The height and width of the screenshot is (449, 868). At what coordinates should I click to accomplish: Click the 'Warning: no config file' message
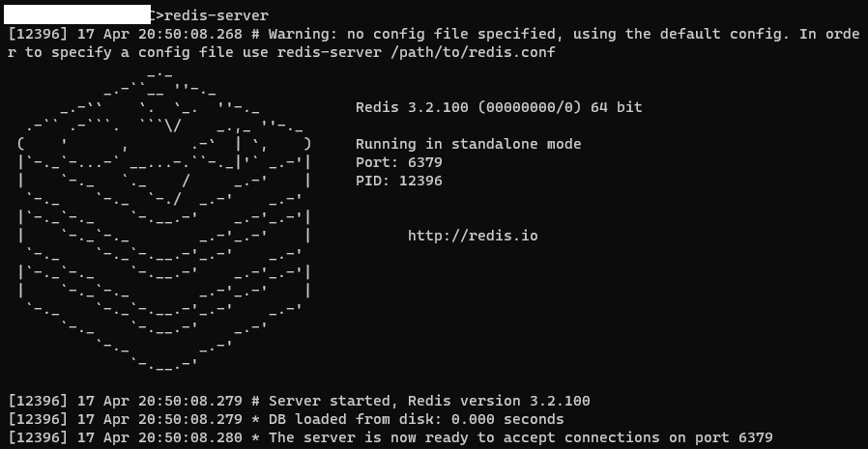[x=434, y=43]
